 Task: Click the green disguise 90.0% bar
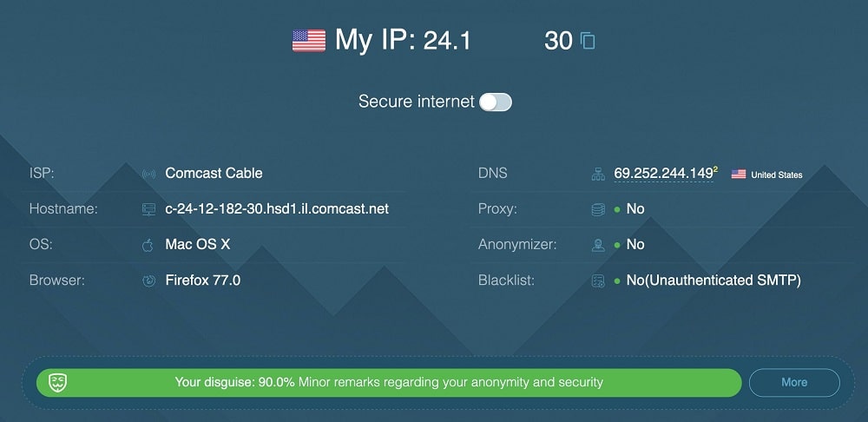[389, 382]
